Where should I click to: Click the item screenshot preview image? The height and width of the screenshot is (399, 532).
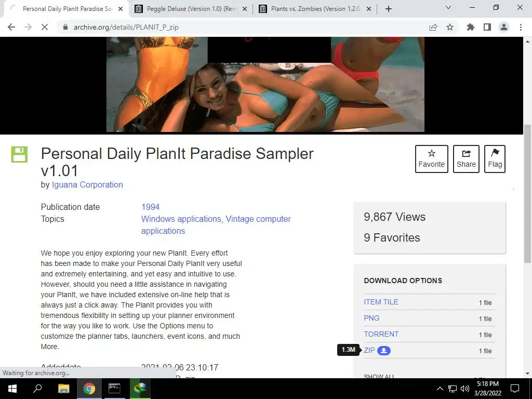(265, 84)
